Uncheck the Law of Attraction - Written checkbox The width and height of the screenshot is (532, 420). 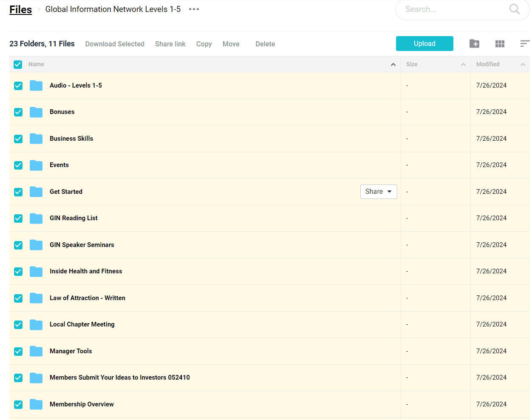18,298
